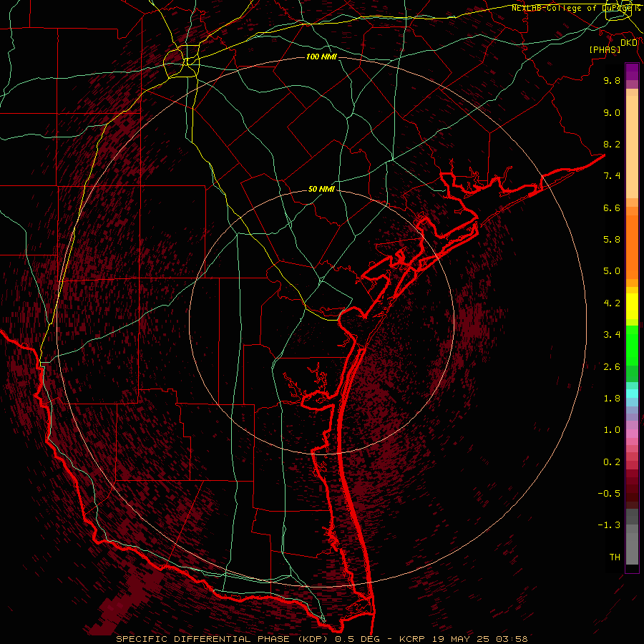Click the 9.0 value on the color scale
The width and height of the screenshot is (644, 644).
coord(612,112)
